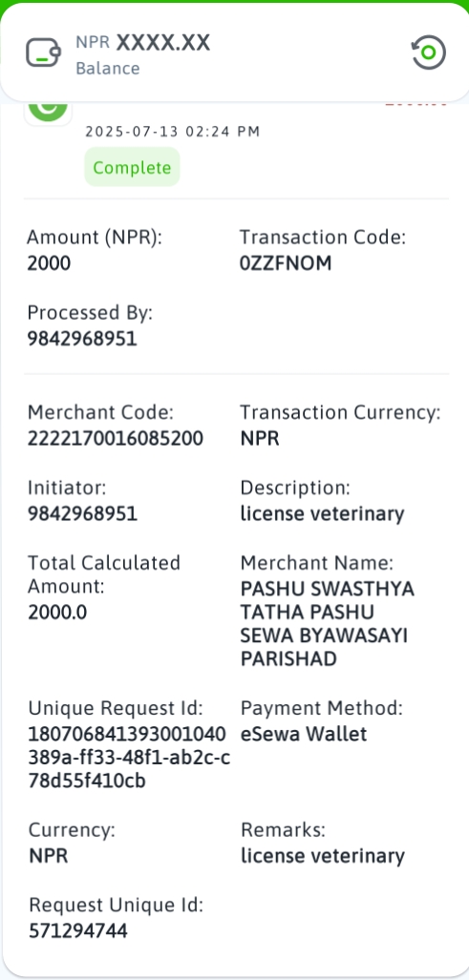Select merchant code 2222170016085200
The height and width of the screenshot is (980, 469).
(x=116, y=439)
